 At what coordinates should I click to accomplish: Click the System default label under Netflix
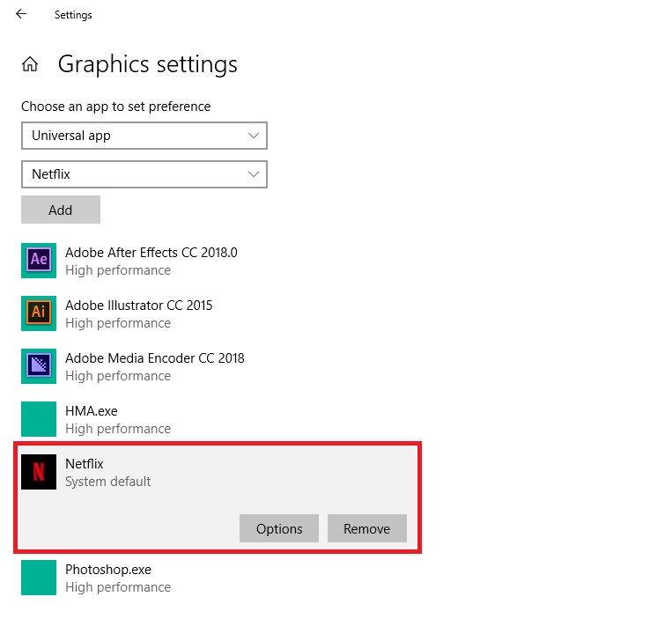(107, 482)
